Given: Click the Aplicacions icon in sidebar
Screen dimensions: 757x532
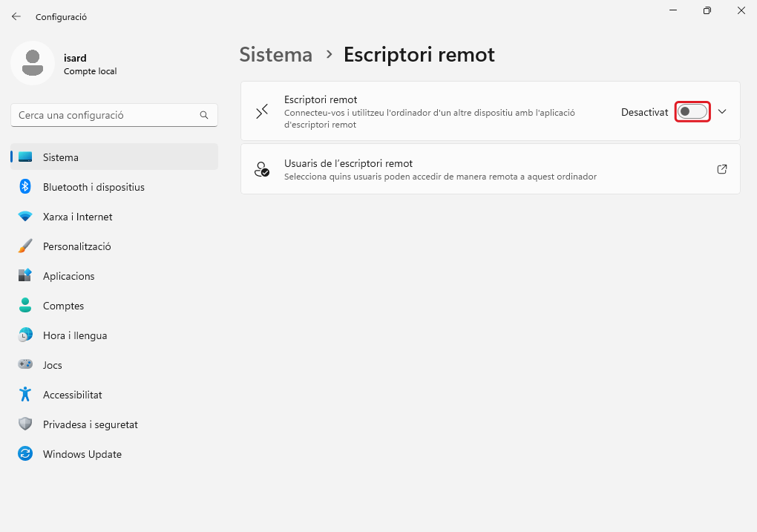Looking at the screenshot, I should pos(25,276).
